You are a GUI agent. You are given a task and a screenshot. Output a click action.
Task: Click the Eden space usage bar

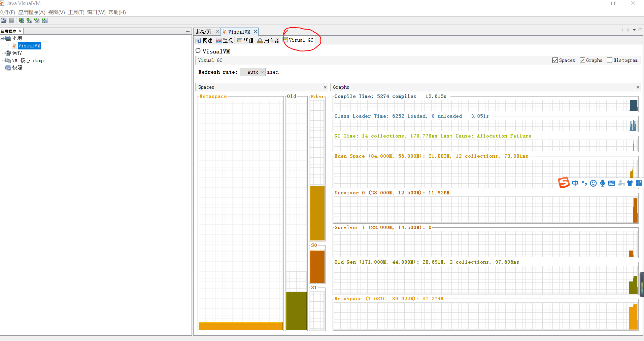coord(317,213)
